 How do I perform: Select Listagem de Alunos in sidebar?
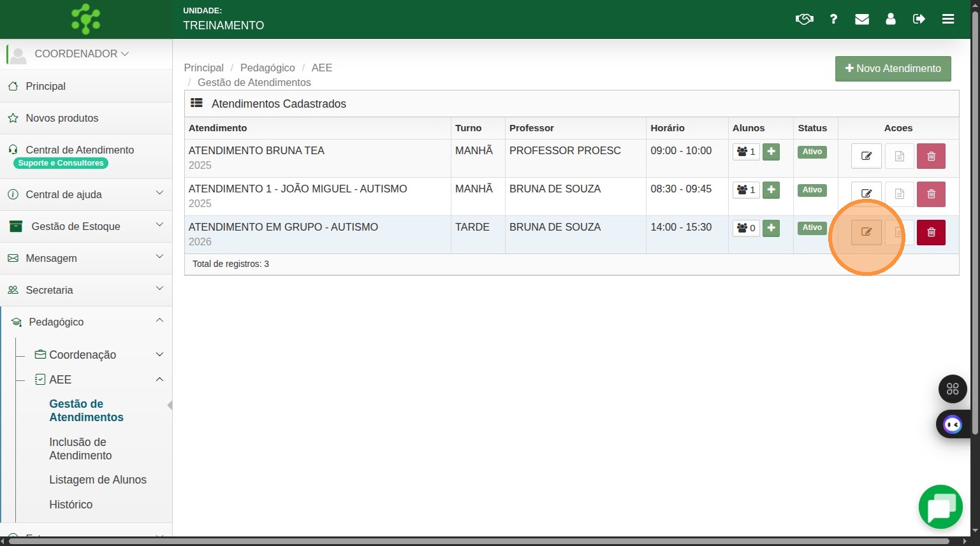tap(98, 480)
